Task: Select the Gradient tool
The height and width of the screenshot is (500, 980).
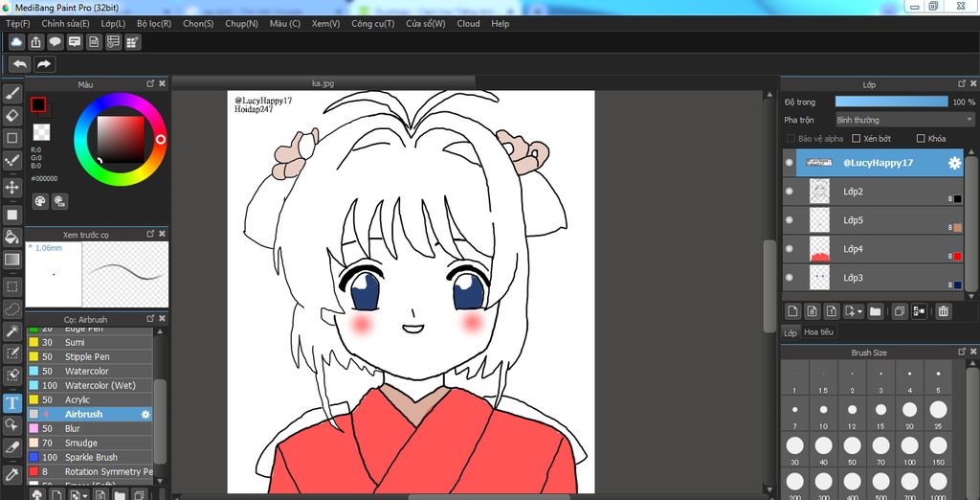Action: click(11, 259)
